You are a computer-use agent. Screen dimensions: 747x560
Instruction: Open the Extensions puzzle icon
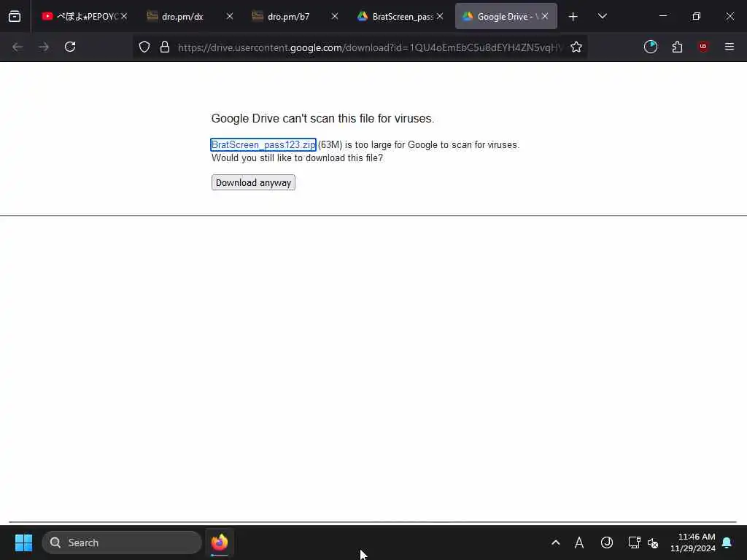tap(677, 47)
